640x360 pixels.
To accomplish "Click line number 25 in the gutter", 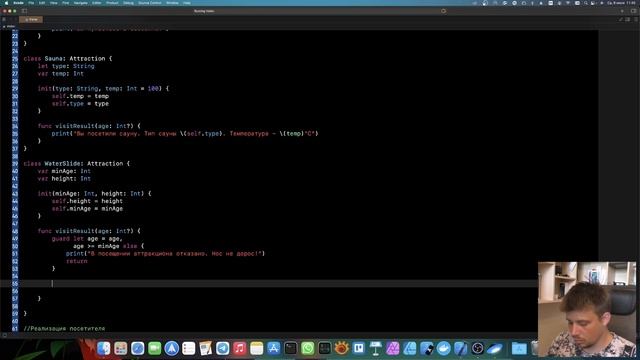I will tap(15, 58).
